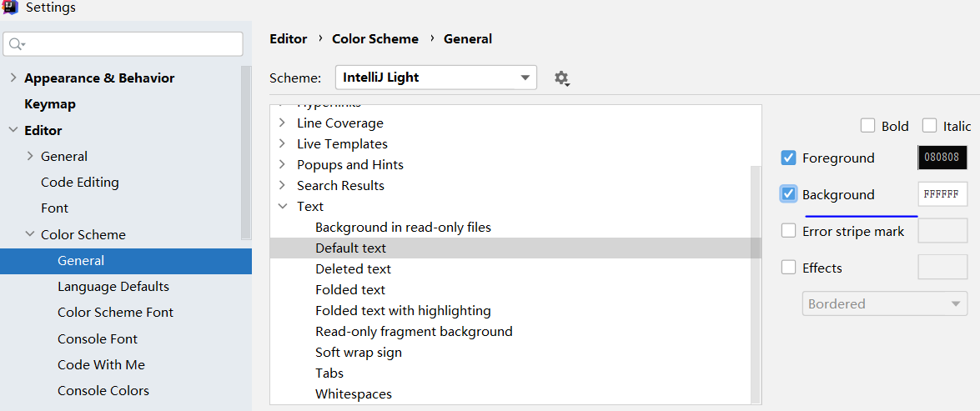
Task: Collapse the Color Scheme tree node
Action: [30, 234]
